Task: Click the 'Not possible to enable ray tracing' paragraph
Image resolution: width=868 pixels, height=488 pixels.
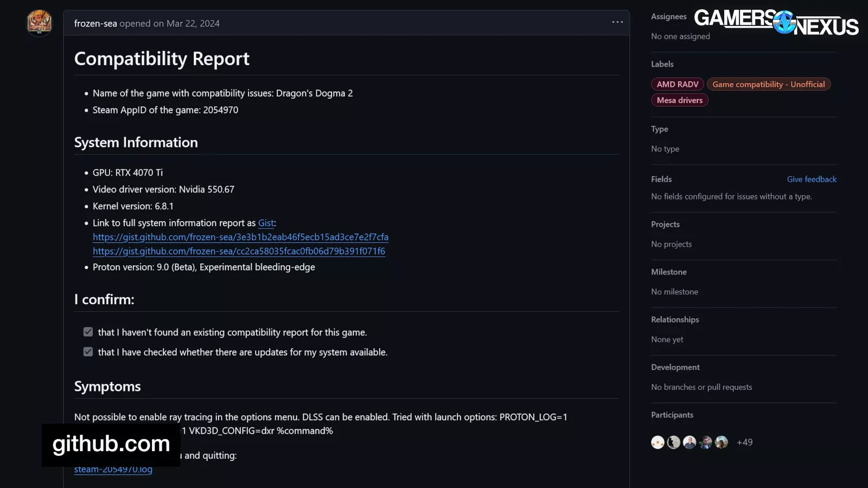Action: [321, 423]
